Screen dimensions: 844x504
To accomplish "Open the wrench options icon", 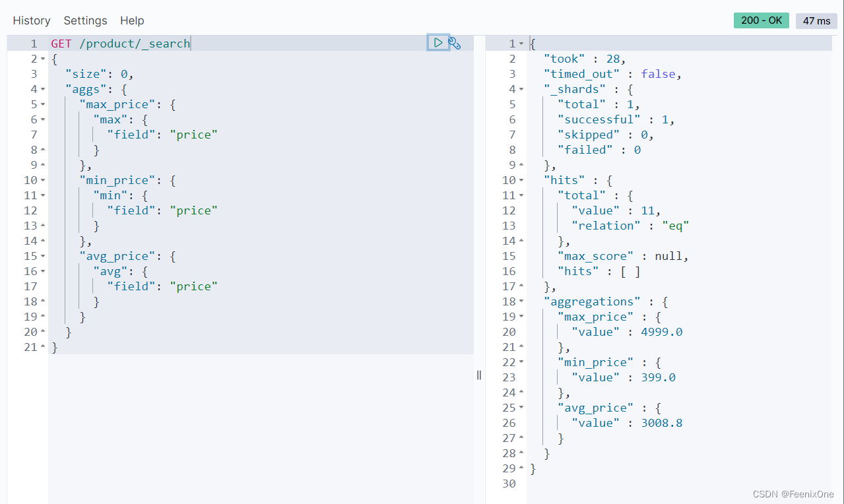I will [x=455, y=44].
